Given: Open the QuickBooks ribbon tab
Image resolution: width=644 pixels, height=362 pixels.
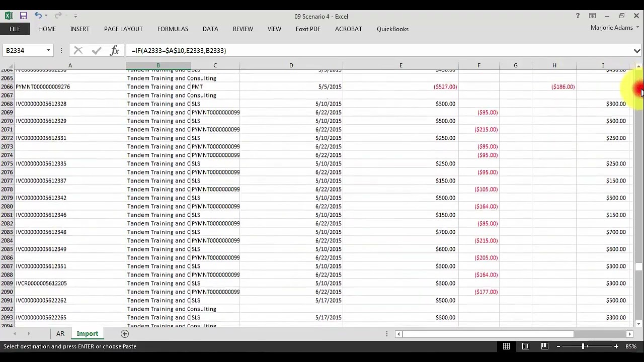Looking at the screenshot, I should (x=392, y=29).
